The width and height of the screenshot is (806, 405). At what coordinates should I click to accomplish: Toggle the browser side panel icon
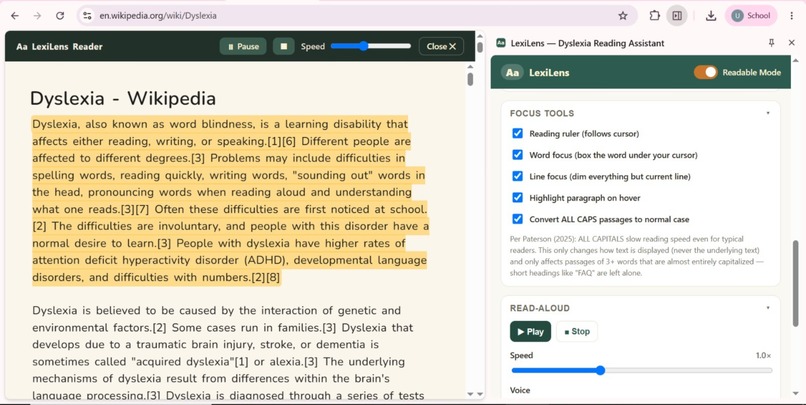pos(677,16)
